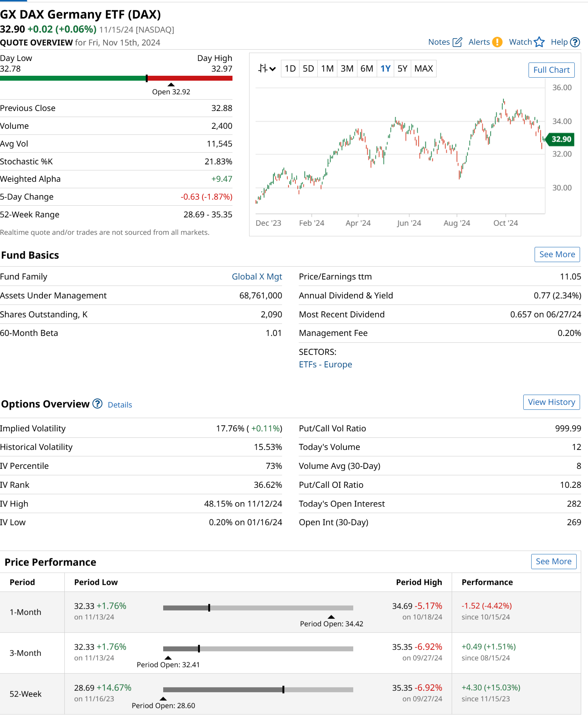Image resolution: width=588 pixels, height=726 pixels.
Task: Click the 5-Day Change -0.63 value
Action: pos(207,197)
